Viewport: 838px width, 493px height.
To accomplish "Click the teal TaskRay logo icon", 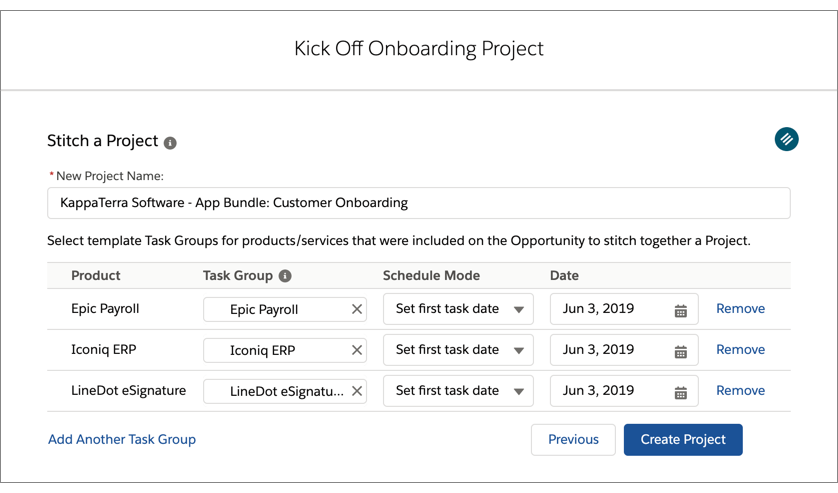I will 786,139.
